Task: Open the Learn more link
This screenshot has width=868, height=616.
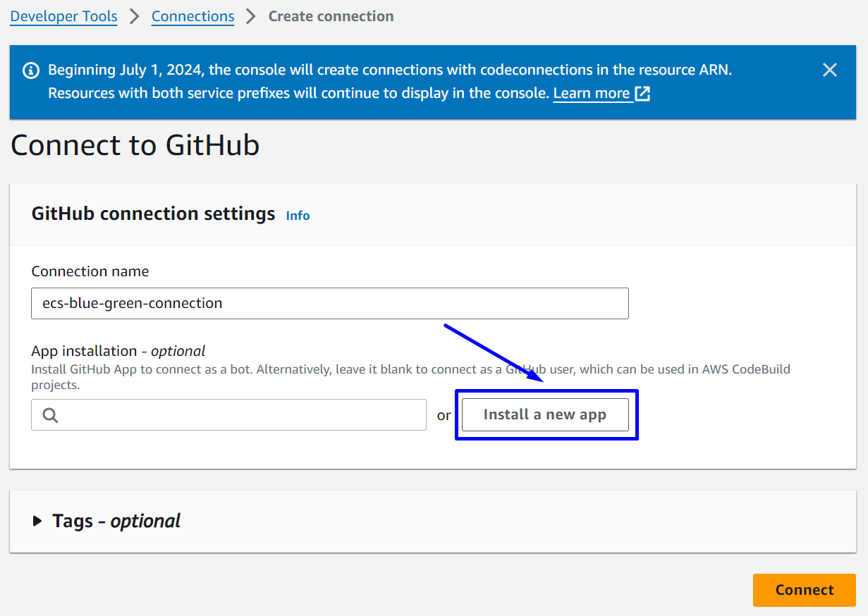Action: tap(591, 94)
